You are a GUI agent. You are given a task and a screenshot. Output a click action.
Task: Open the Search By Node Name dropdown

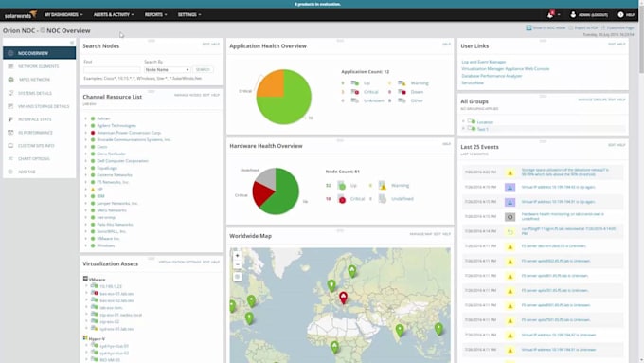pos(167,70)
